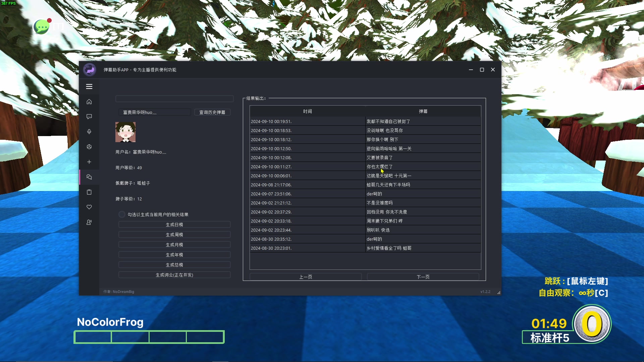Screen dimensions: 644x362
Task: Click user avatar thumbnail
Action: pyautogui.click(x=125, y=133)
